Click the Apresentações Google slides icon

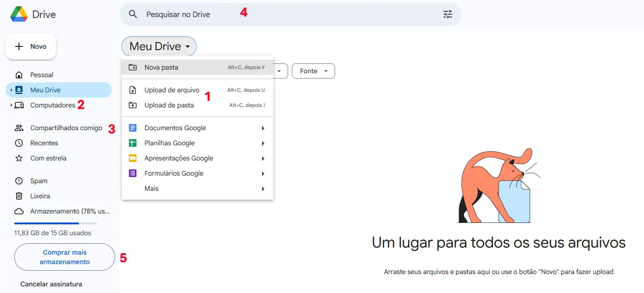(x=132, y=158)
